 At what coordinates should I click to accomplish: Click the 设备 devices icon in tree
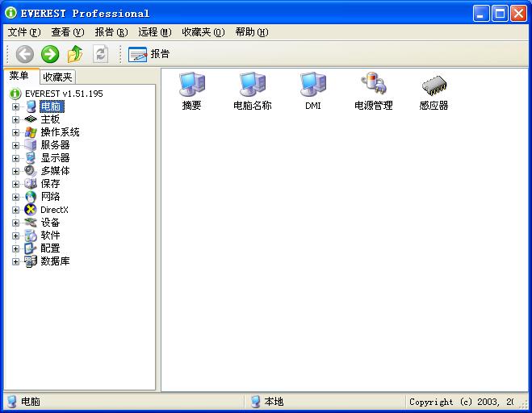[31, 223]
